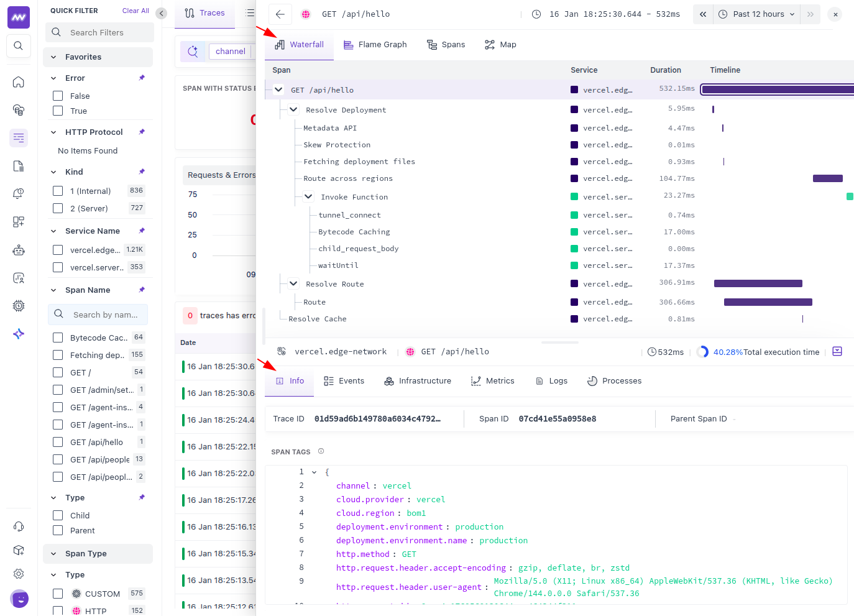Collapse the quick filter panel arrow
The width and height of the screenshot is (854, 616).
click(162, 13)
